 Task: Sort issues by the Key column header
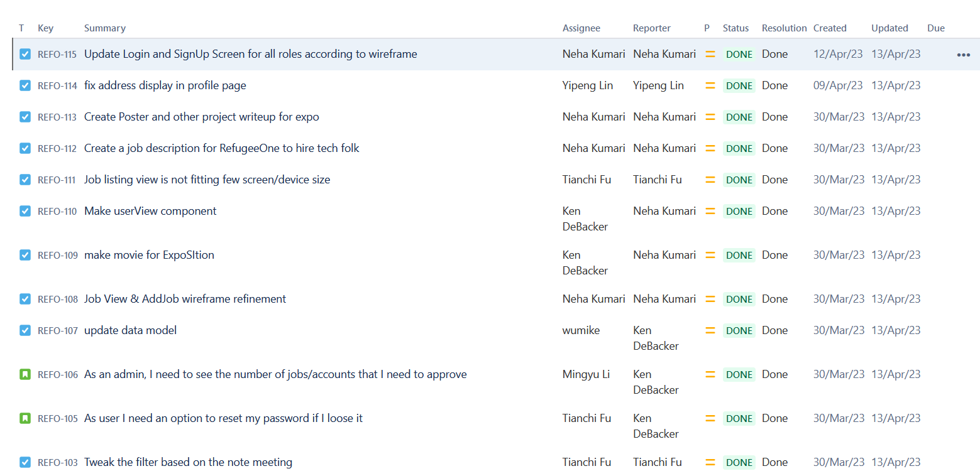[45, 28]
